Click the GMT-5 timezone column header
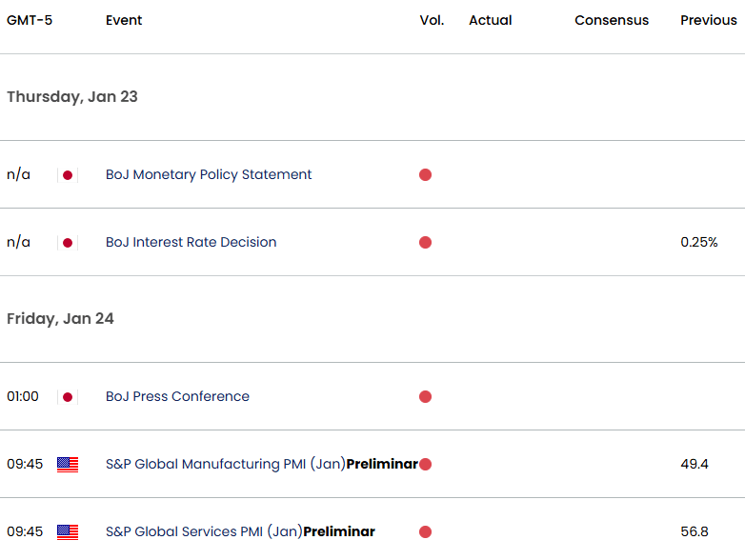This screenshot has width=745, height=560. (x=30, y=20)
